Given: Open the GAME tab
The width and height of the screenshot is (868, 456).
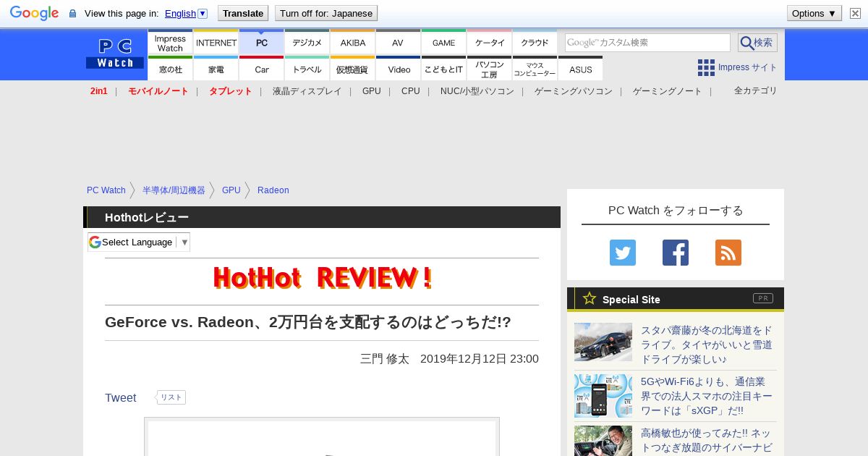Looking at the screenshot, I should [x=443, y=42].
